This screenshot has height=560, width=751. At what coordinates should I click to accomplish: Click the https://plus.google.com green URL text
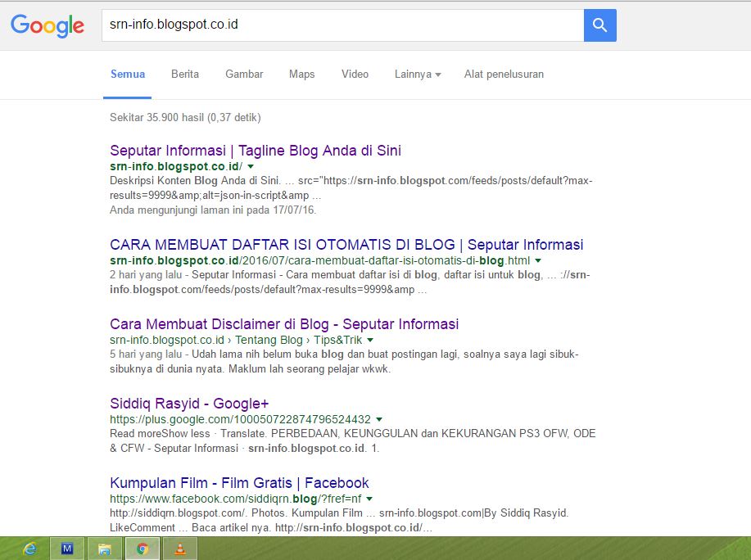[240, 419]
